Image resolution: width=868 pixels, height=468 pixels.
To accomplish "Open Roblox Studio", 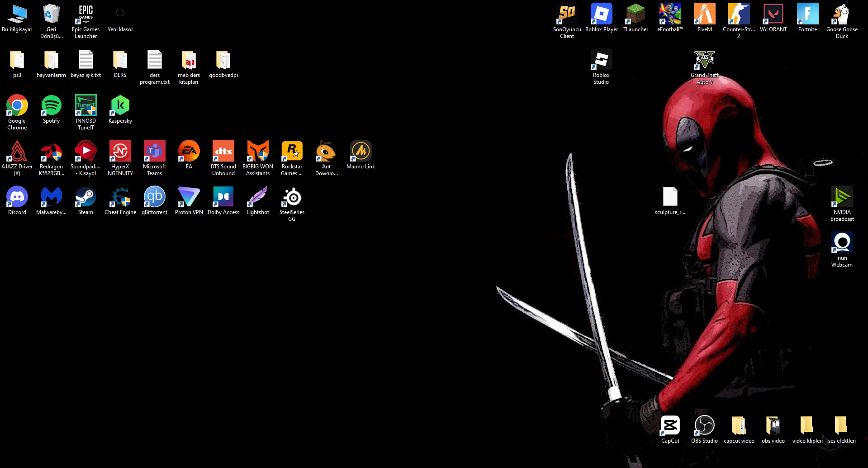I will point(601,61).
